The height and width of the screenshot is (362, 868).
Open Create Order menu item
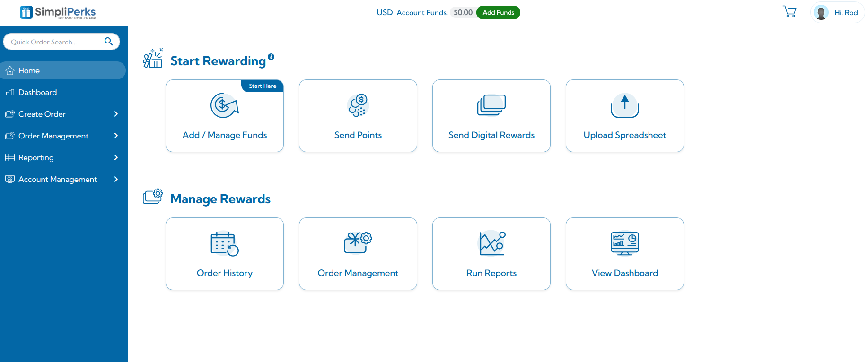(x=42, y=114)
